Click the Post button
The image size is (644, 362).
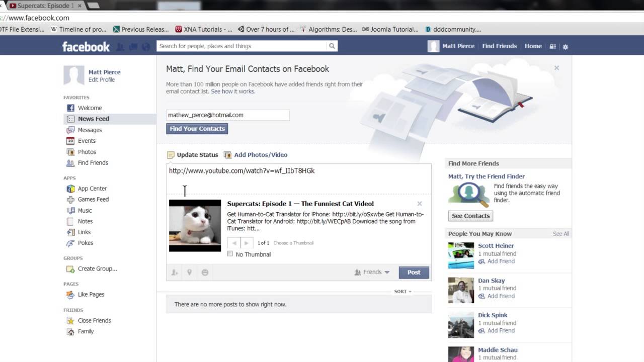pyautogui.click(x=414, y=273)
